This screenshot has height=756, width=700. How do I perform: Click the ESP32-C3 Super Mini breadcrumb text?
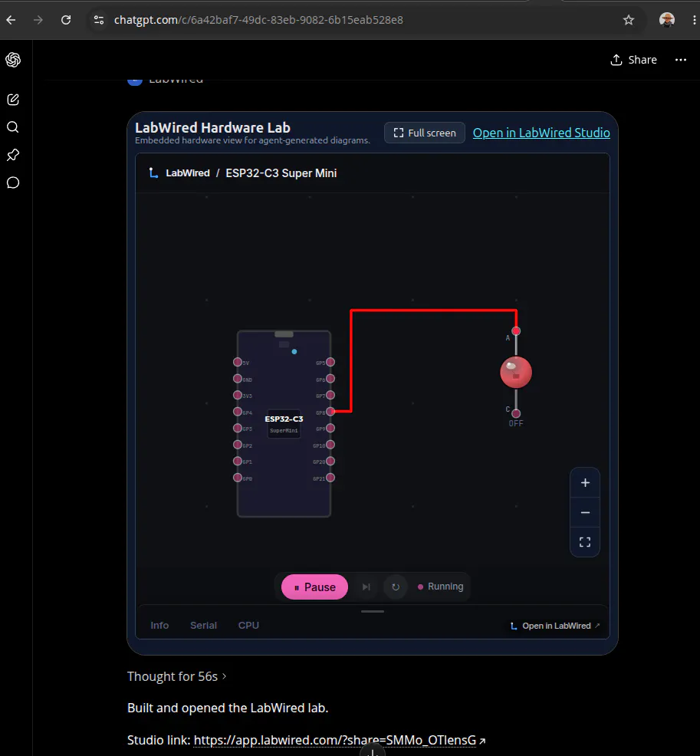tap(281, 173)
